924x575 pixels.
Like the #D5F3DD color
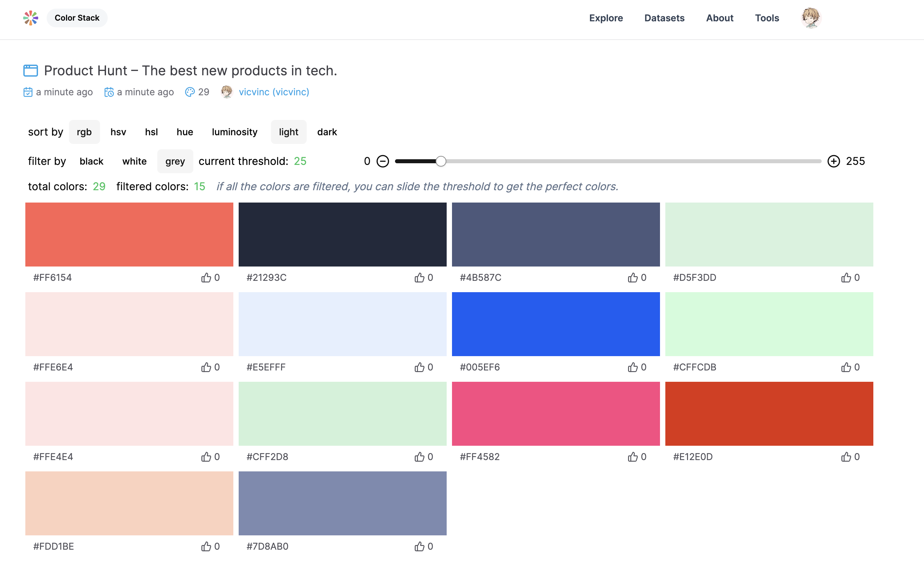tap(846, 278)
